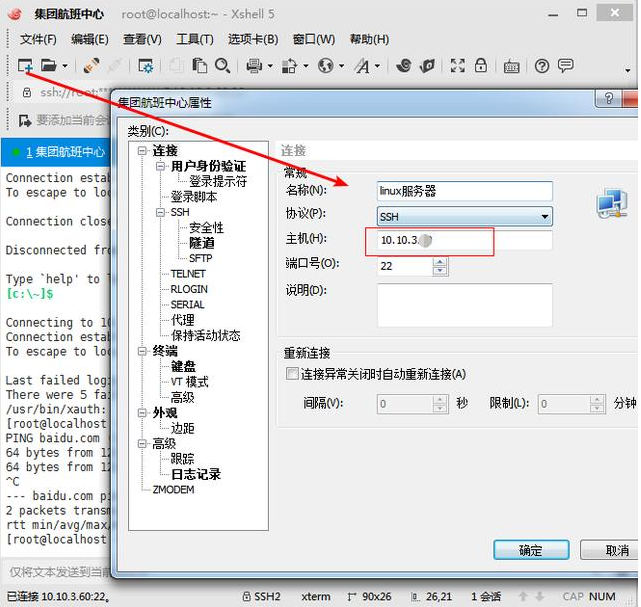Click the Open Session folder icon

[48, 66]
